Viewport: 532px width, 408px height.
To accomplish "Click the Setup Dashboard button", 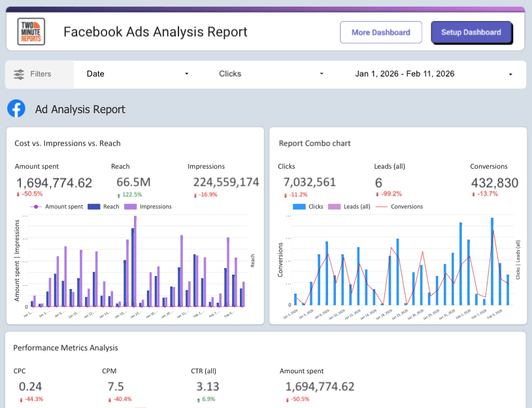I will point(471,32).
